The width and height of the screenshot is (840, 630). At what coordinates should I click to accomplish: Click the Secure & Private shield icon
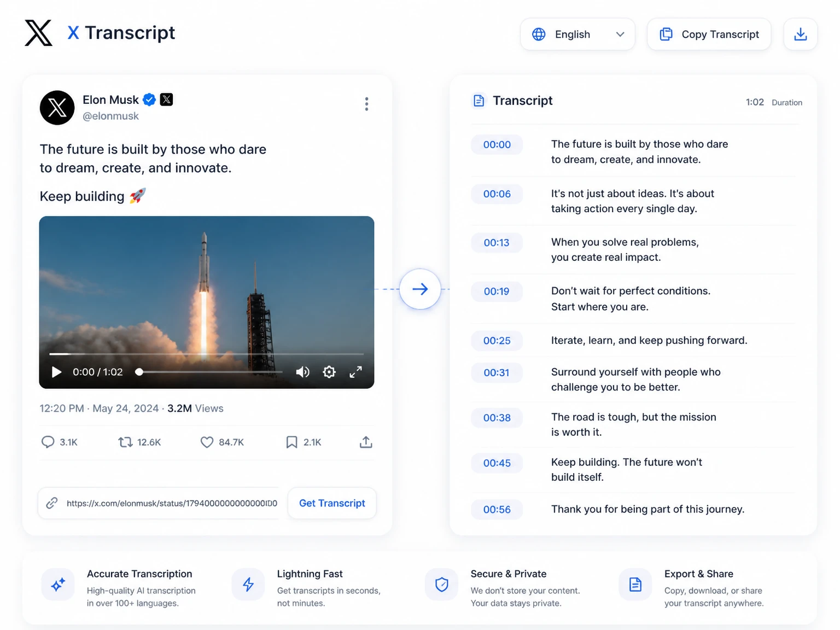coord(442,585)
